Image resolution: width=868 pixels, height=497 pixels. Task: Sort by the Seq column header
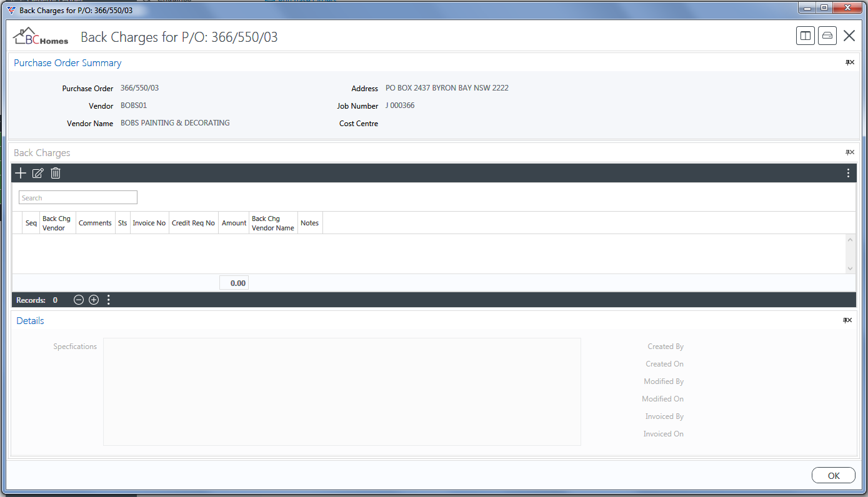(x=31, y=223)
